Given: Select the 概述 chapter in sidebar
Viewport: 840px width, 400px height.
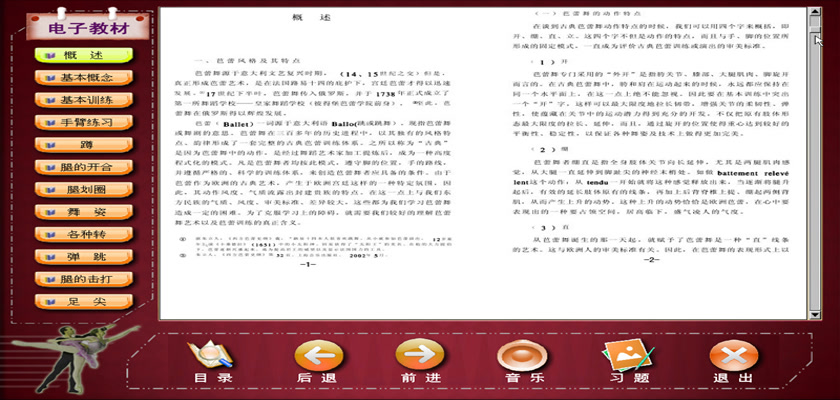Looking at the screenshot, I should (x=84, y=55).
